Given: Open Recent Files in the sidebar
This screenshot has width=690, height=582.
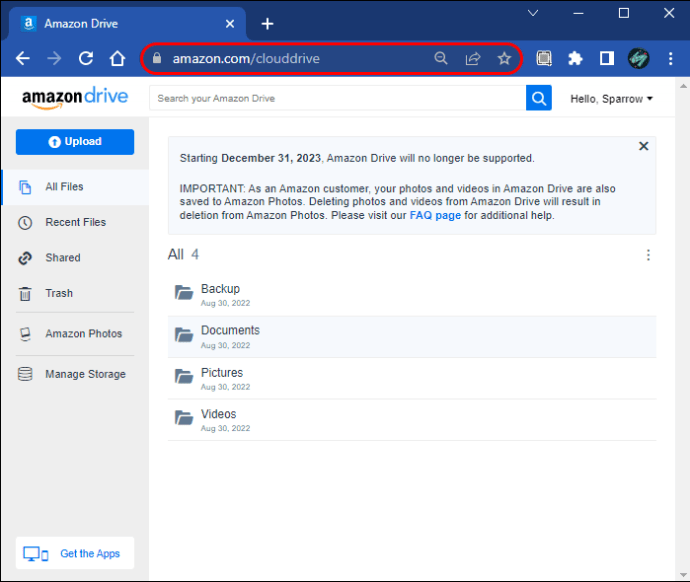Looking at the screenshot, I should [75, 222].
